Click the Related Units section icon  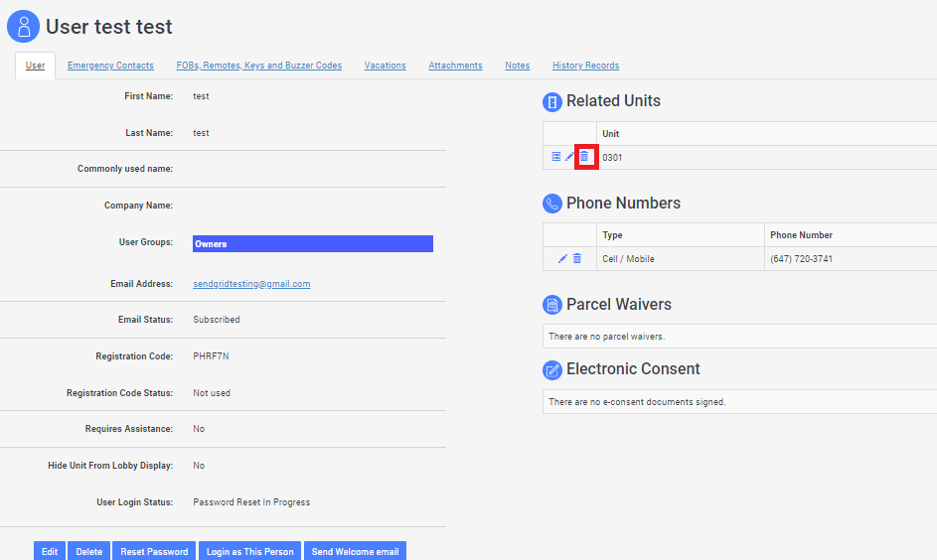[552, 101]
